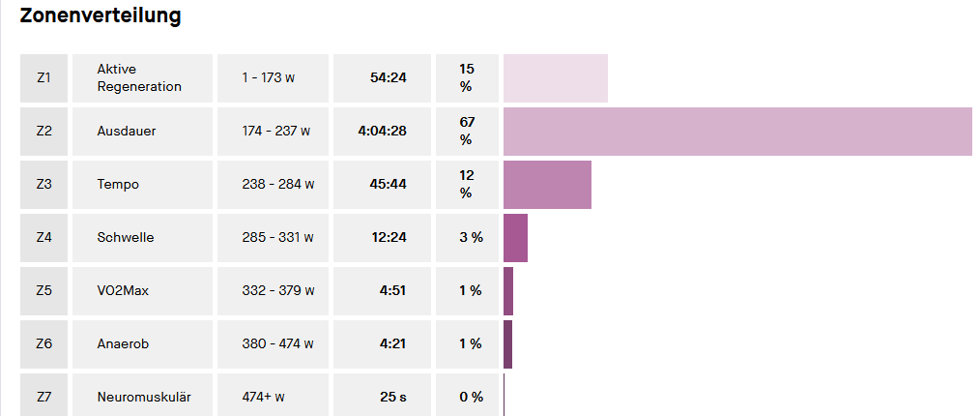Viewport: 980px width, 416px height.
Task: Select the VO2Max zone name
Action: point(125,291)
